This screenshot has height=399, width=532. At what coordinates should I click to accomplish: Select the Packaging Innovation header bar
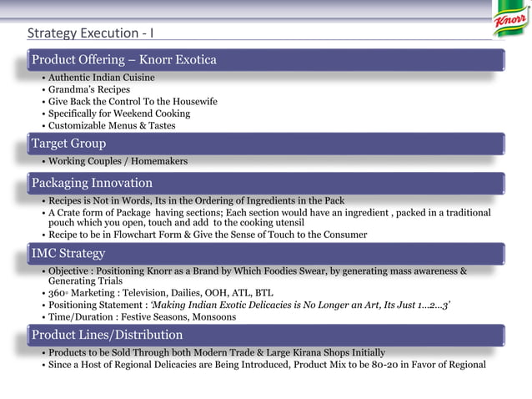[x=266, y=183]
